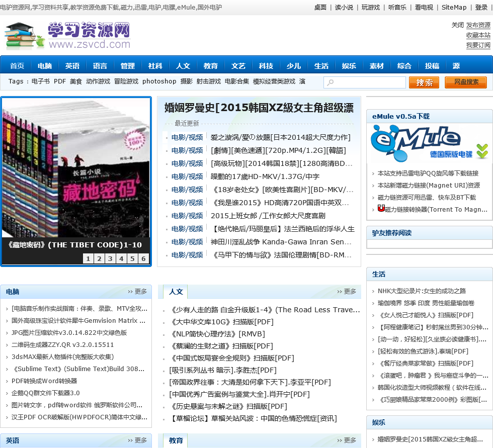Open the PDF转换成Word转换器 link
Image resolution: width=493 pixels, height=448 pixels.
tap(44, 381)
